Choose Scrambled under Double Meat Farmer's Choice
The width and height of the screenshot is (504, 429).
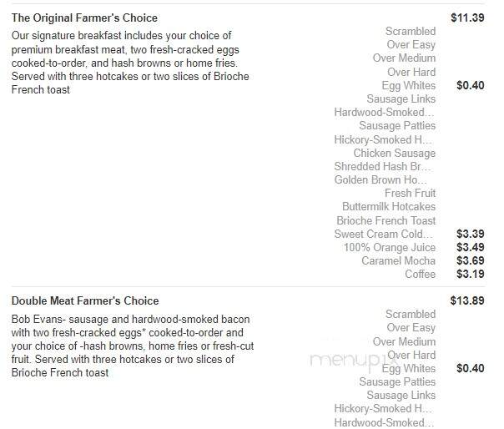pyautogui.click(x=411, y=314)
